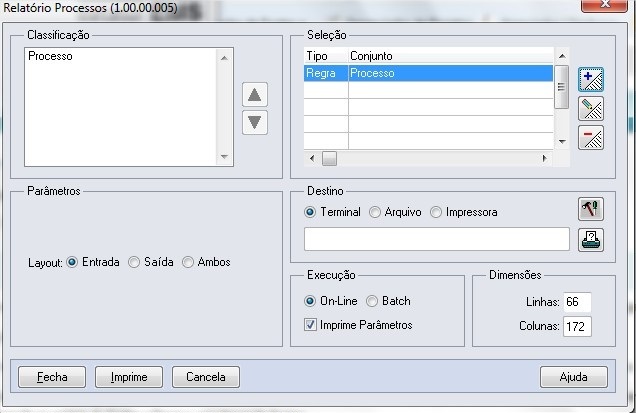Open Ajuda help button

coord(574,377)
